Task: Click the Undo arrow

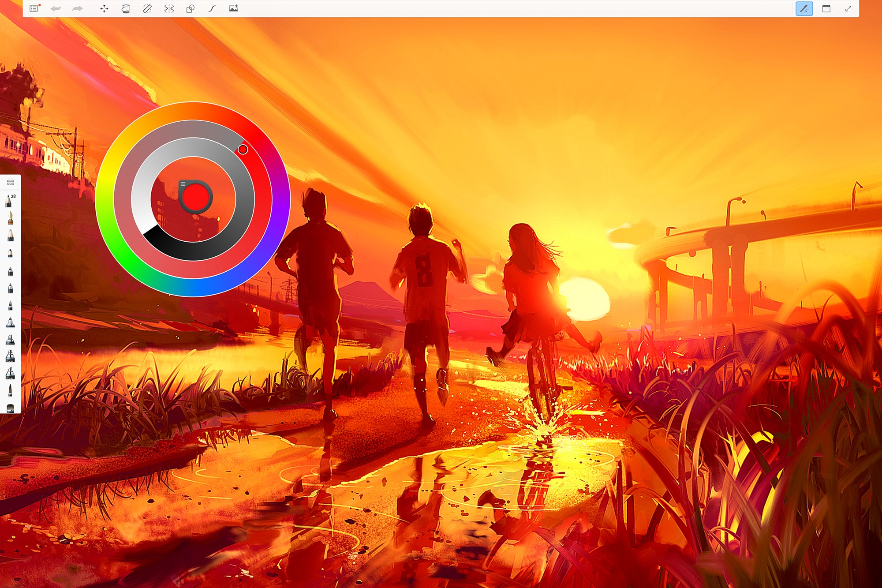Action: tap(56, 8)
